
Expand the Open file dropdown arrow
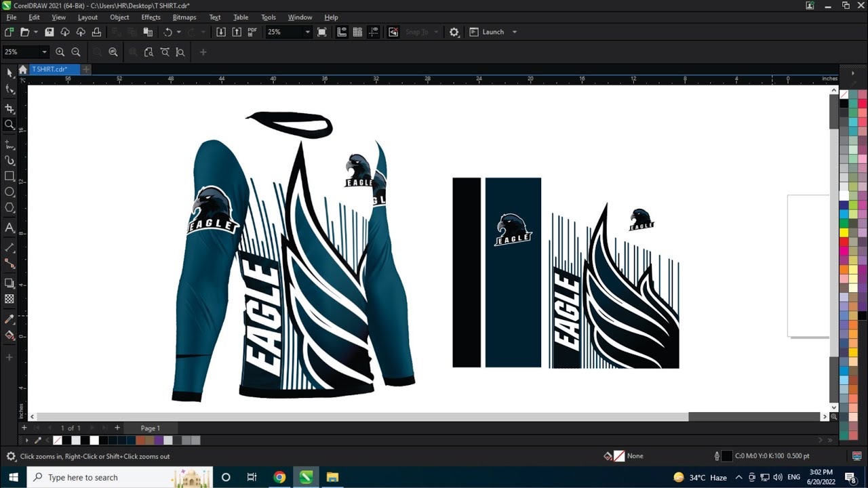(35, 32)
